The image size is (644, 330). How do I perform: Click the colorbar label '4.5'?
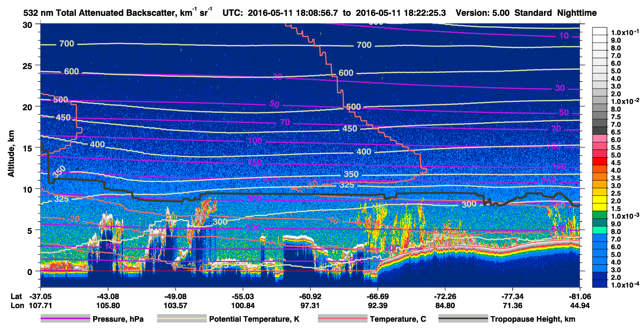pyautogui.click(x=616, y=163)
